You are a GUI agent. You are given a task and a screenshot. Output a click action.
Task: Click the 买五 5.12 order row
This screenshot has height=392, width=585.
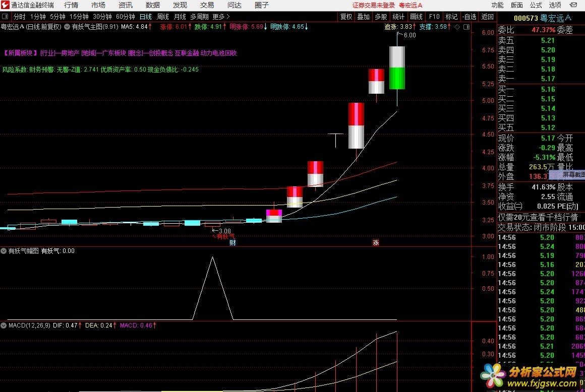pos(541,127)
